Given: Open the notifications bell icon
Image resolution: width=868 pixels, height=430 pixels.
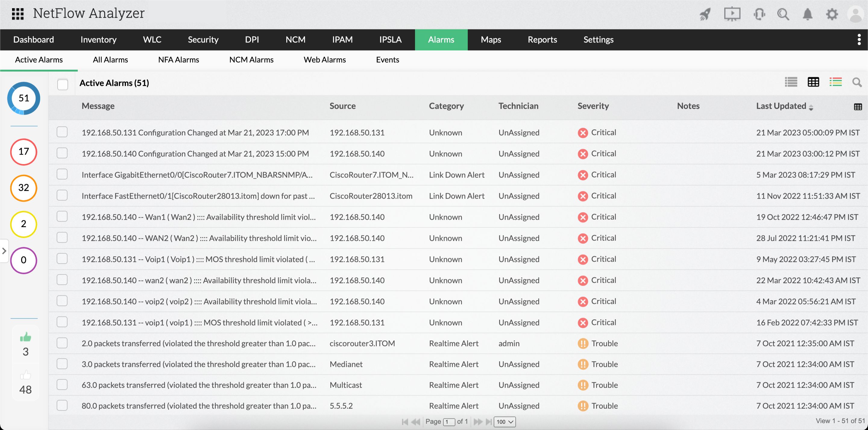Looking at the screenshot, I should tap(807, 14).
